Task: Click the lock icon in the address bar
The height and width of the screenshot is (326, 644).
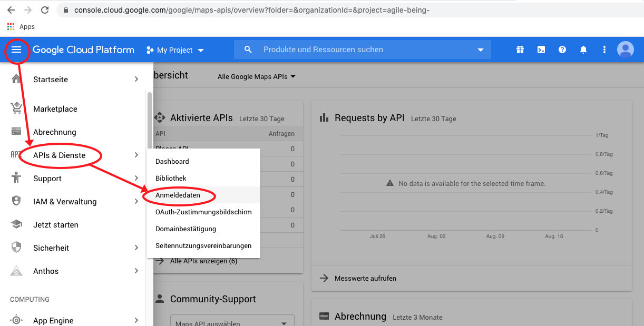Action: (x=66, y=10)
